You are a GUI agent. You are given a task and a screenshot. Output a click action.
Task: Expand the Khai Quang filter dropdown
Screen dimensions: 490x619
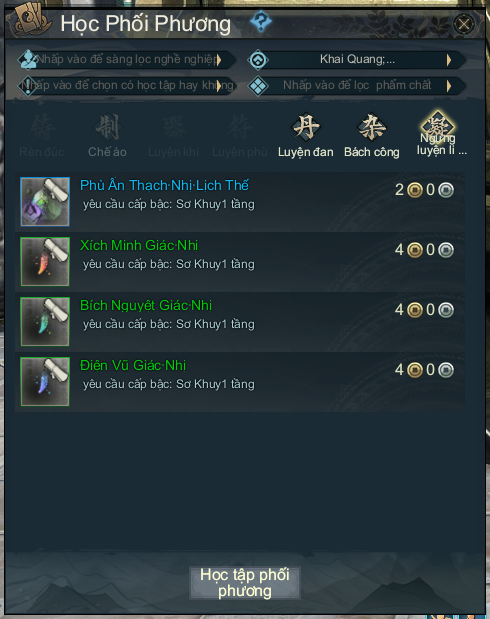click(x=357, y=60)
